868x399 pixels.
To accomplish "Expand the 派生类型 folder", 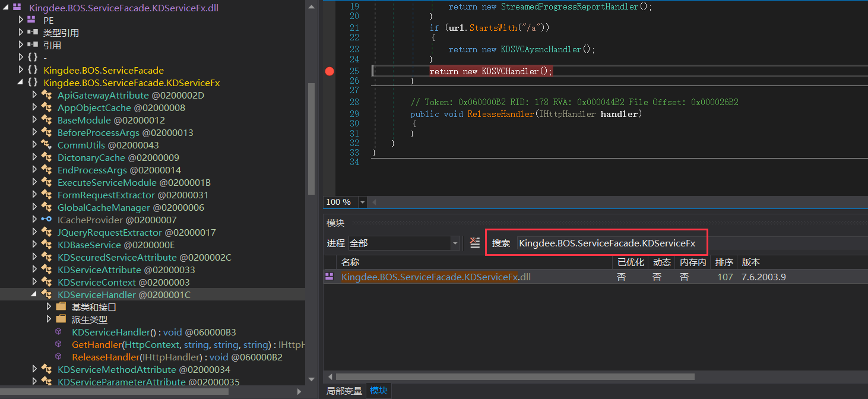I will coord(49,319).
